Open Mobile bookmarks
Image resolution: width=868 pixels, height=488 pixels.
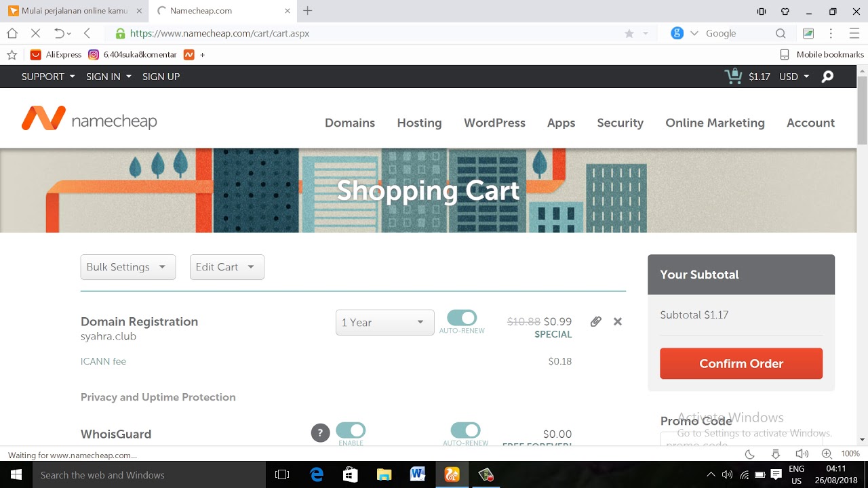tap(822, 54)
